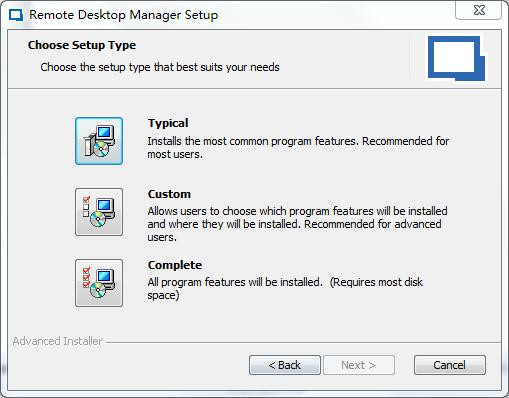Click the Remote Desktop Manager title bar icon

16,15
